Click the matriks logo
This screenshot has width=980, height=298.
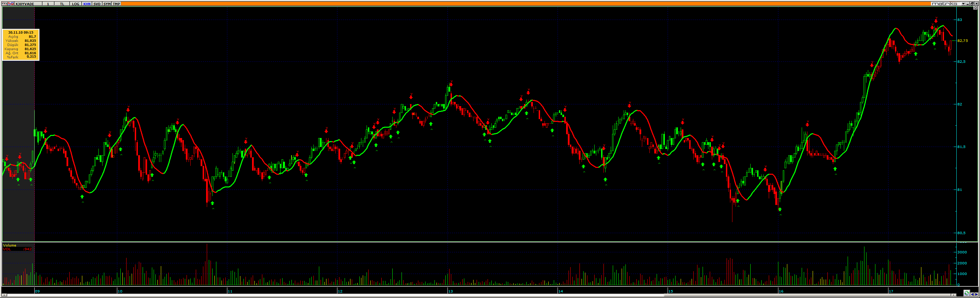coord(946,4)
